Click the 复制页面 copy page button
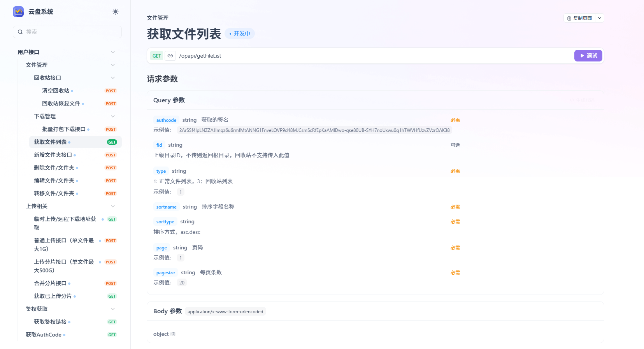 click(x=579, y=18)
